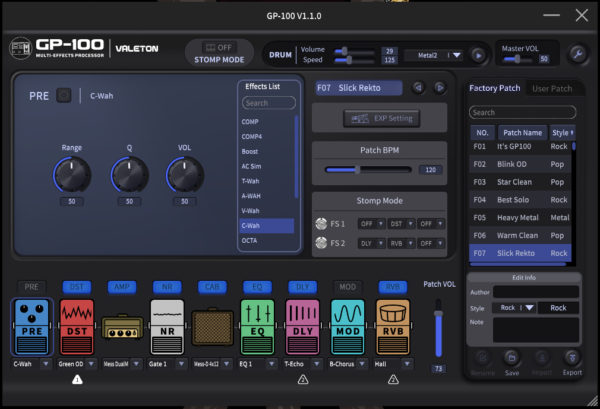This screenshot has width=600, height=409.
Task: Click the warning marker under DST
Action: pyautogui.click(x=77, y=380)
